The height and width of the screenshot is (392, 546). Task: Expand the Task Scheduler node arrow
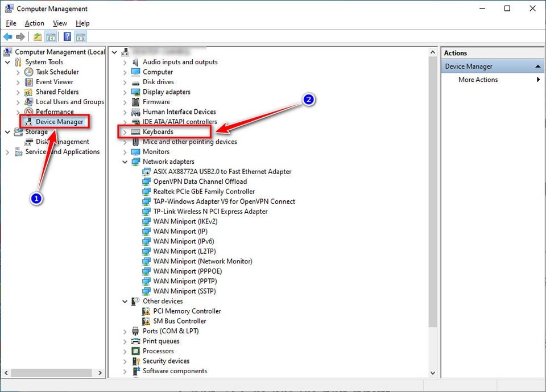(18, 72)
